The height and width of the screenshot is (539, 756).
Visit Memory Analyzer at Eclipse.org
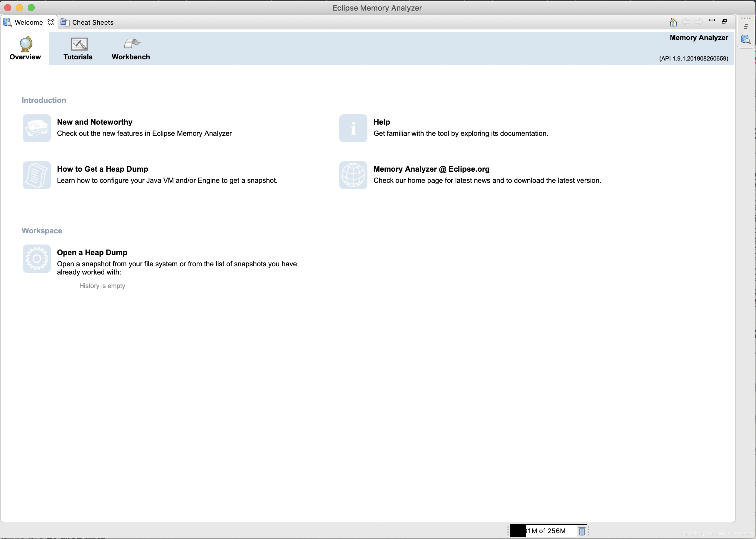[x=432, y=169]
